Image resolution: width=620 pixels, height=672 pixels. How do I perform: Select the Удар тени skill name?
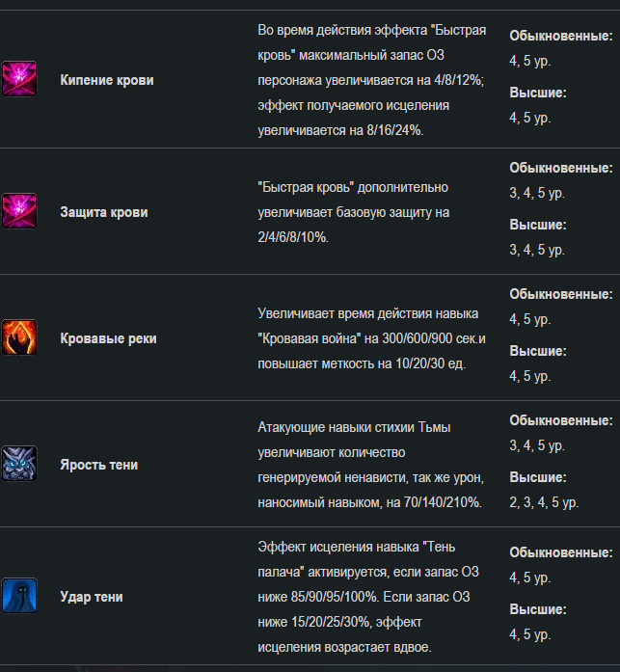click(92, 597)
